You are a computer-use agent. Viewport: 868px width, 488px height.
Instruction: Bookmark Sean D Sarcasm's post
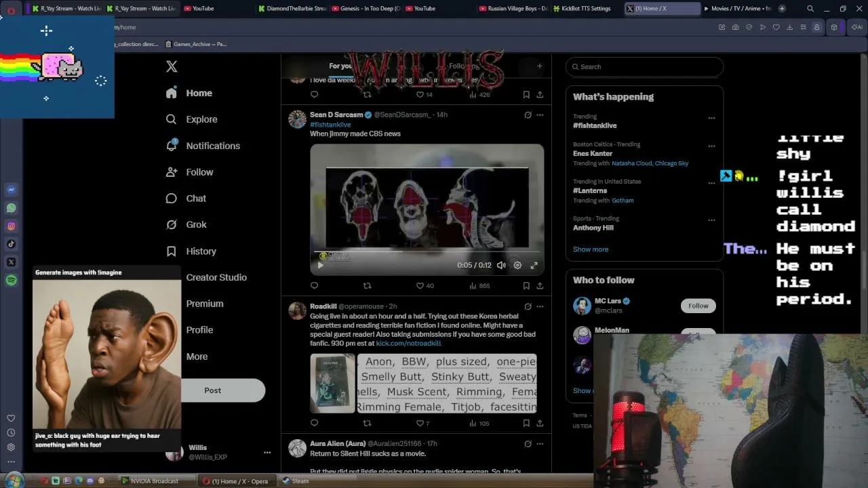pyautogui.click(x=526, y=285)
